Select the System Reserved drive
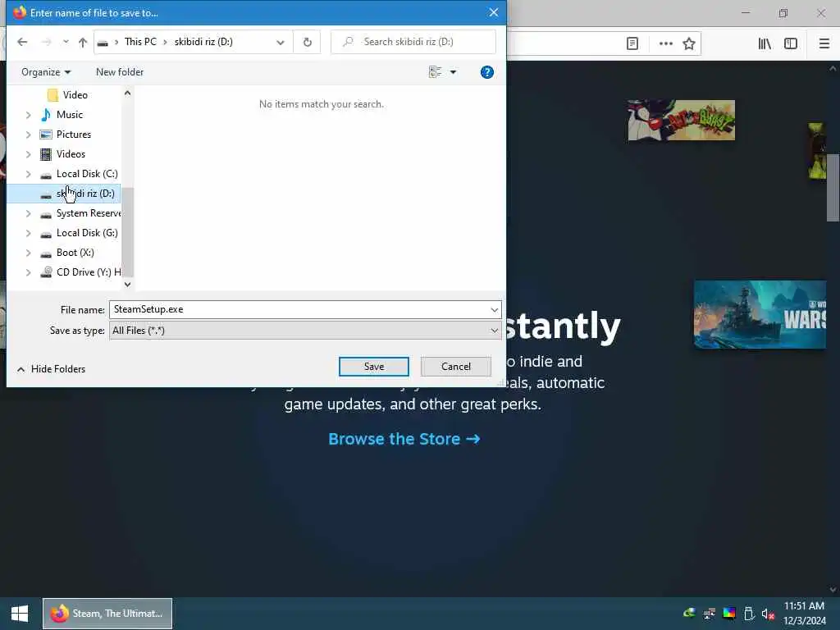 [80, 213]
